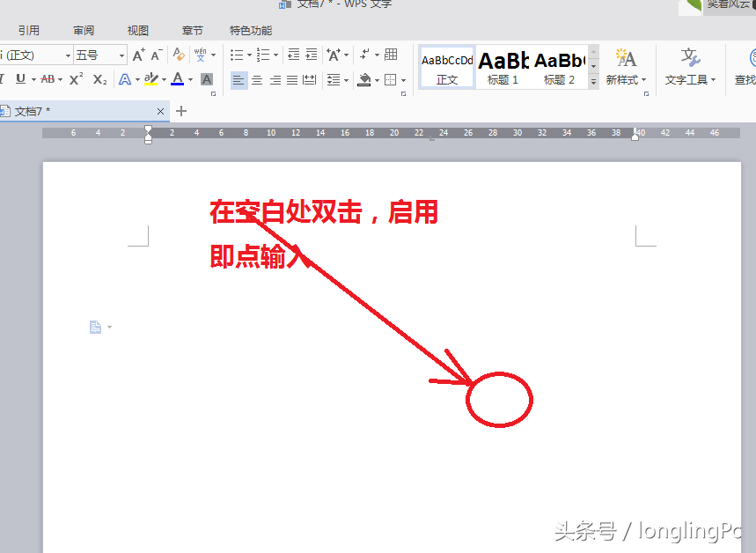The image size is (756, 553).
Task: Open shading color dropdown arrow
Action: (377, 80)
